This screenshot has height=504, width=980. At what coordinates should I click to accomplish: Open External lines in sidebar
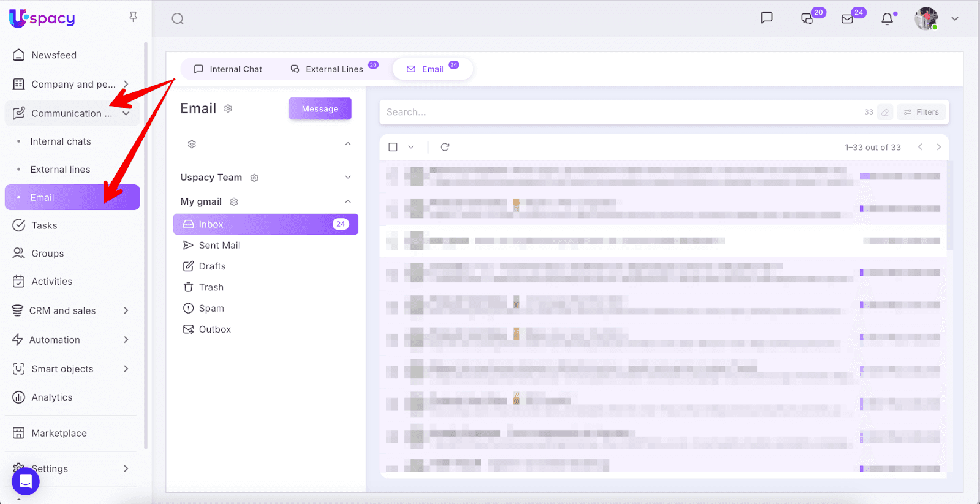(60, 170)
